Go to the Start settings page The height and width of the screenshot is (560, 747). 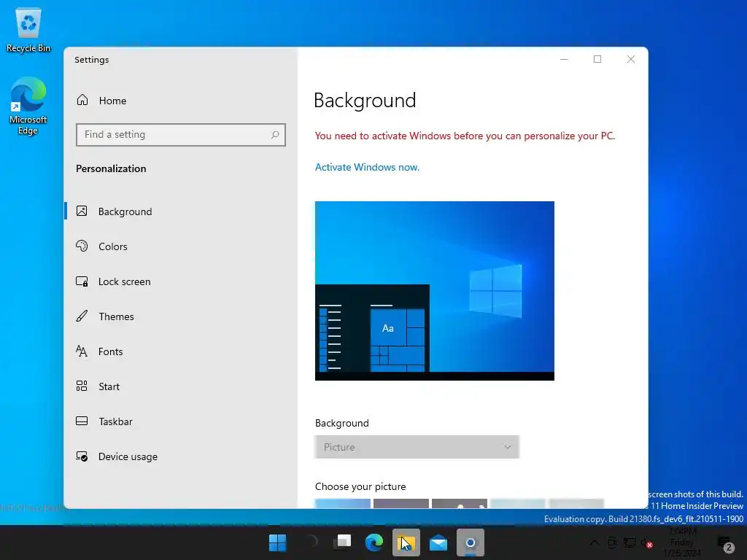click(181, 386)
